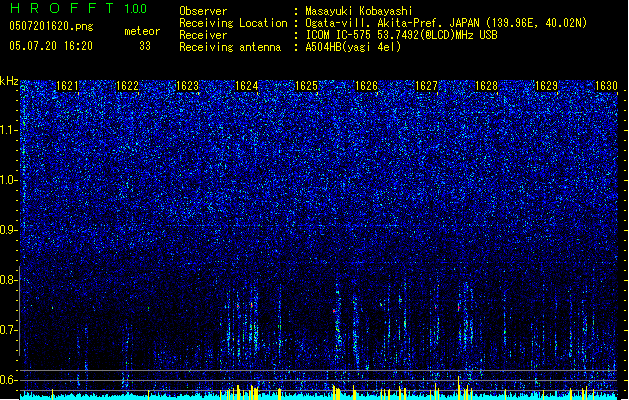Click the 'Receiving Location' field label
629x400 pixels.
[x=233, y=23]
